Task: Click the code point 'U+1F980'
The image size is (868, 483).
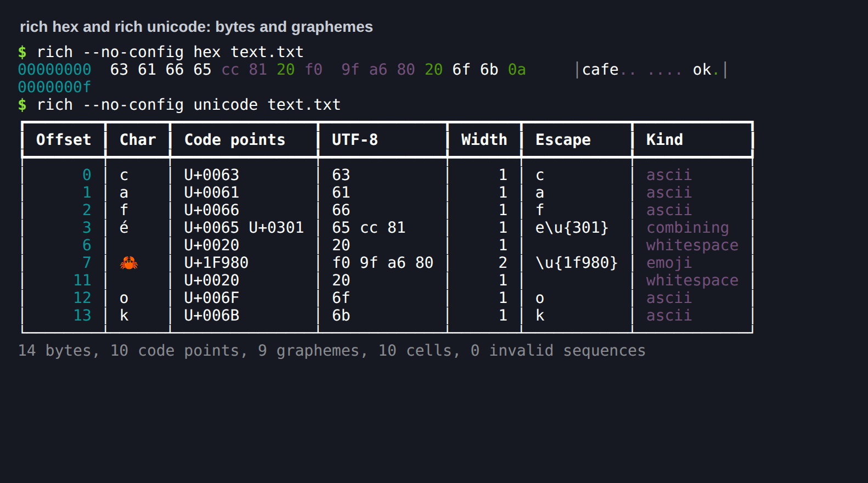Action: [x=216, y=263]
